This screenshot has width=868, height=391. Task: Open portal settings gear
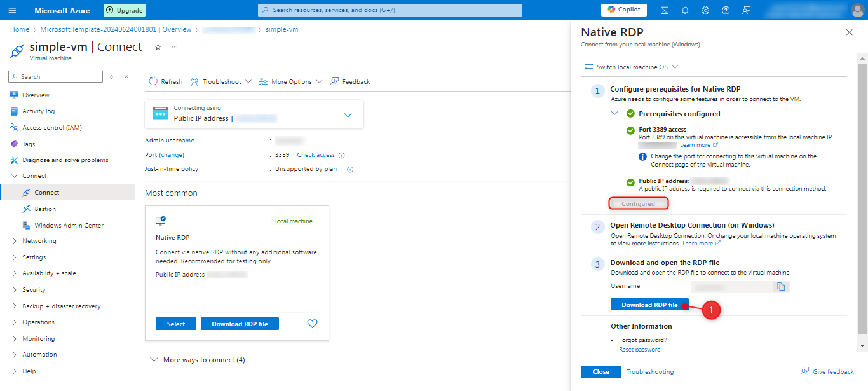(705, 10)
